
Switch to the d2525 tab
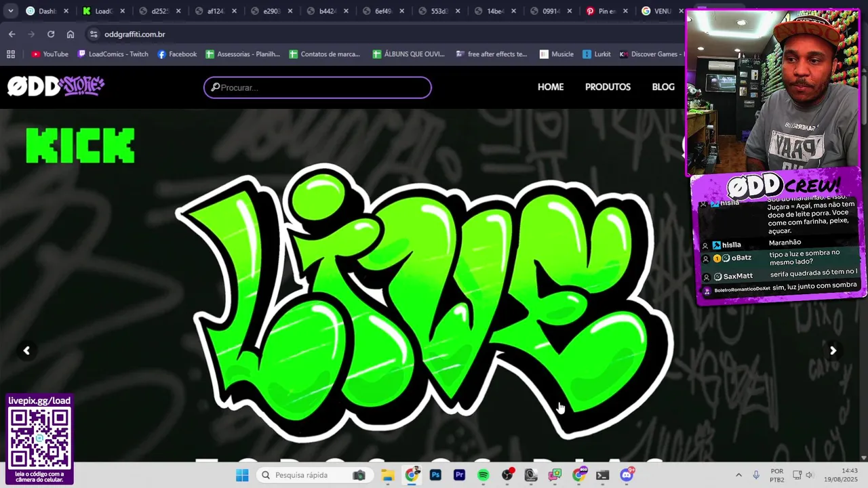153,11
